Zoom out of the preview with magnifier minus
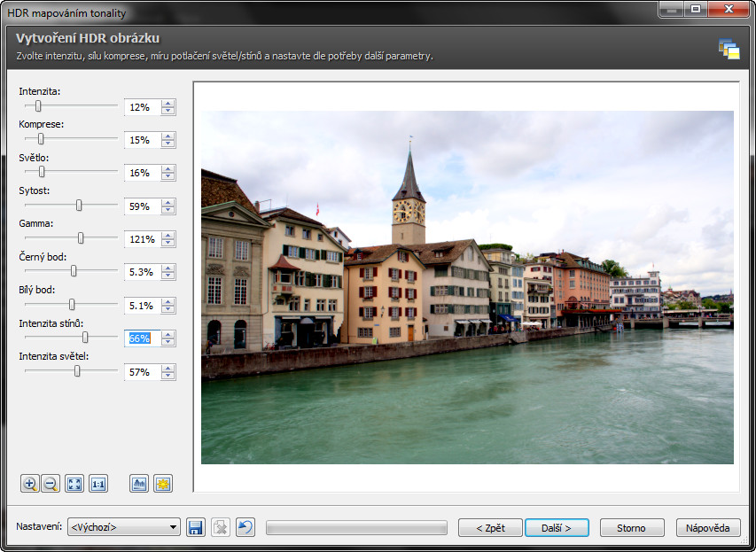This screenshot has height=552, width=756. [51, 484]
